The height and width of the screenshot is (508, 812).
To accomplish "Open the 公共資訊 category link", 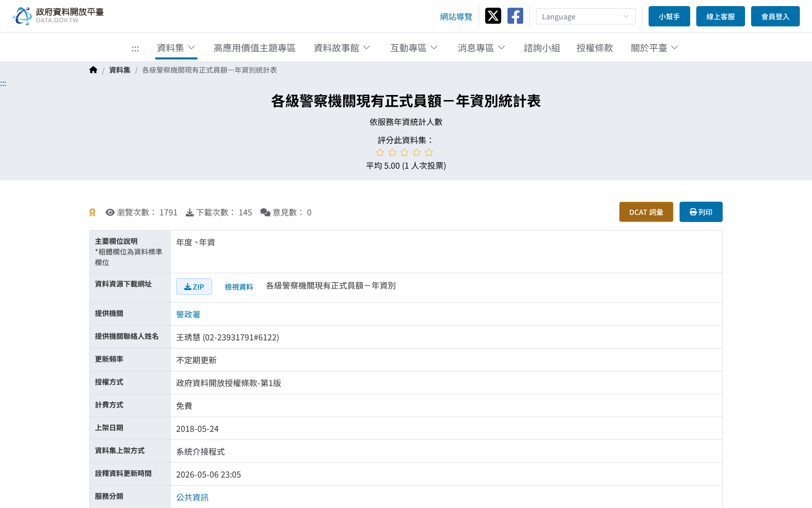I will click(x=192, y=497).
